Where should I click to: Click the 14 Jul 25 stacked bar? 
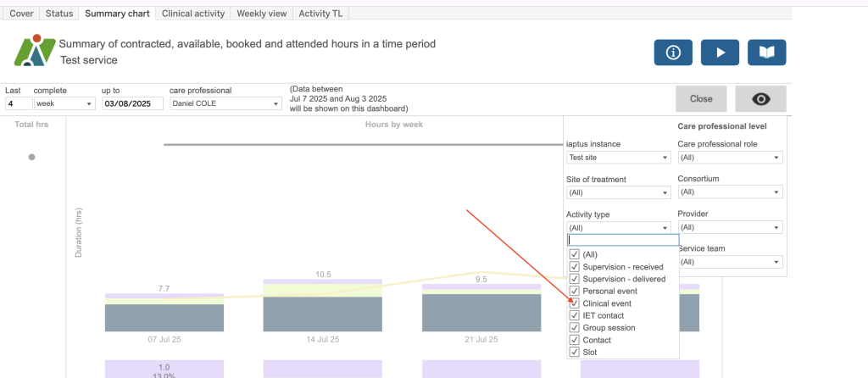pyautogui.click(x=323, y=306)
